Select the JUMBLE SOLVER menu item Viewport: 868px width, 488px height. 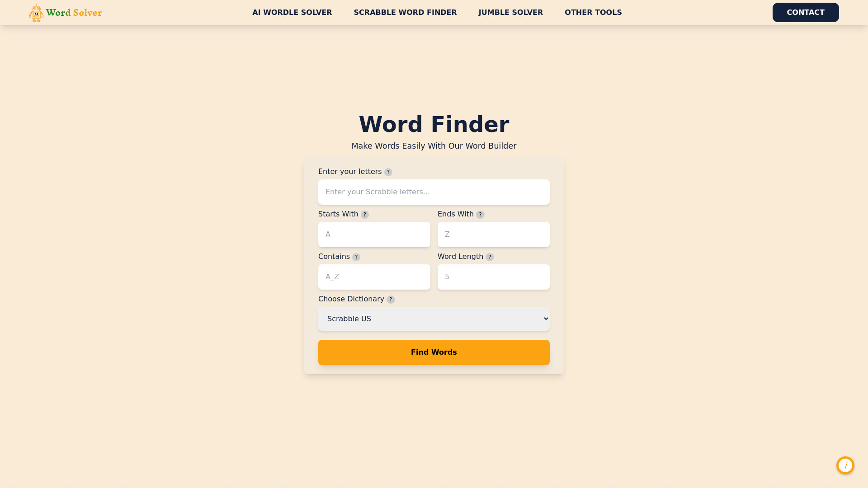[x=510, y=12]
